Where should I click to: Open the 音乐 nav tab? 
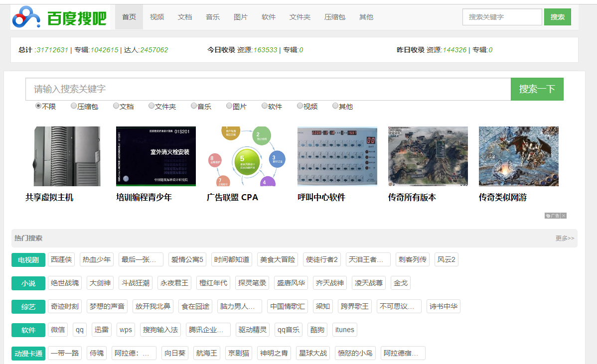click(x=212, y=17)
